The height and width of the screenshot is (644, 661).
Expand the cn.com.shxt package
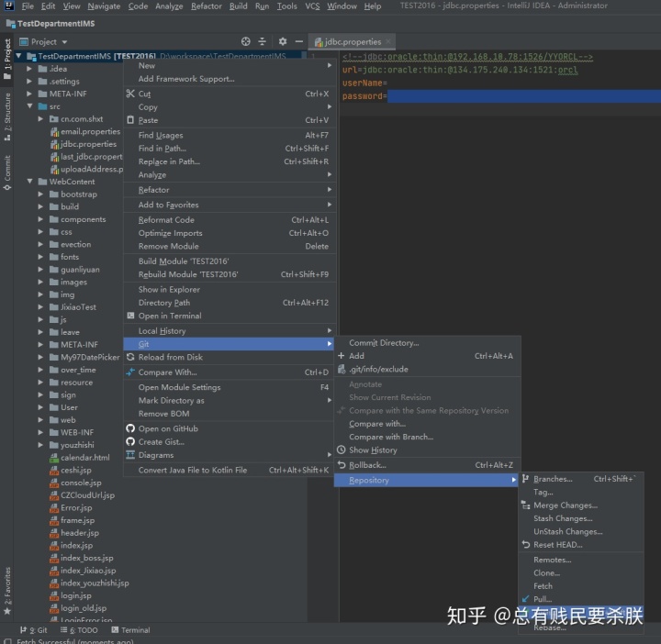pos(40,118)
